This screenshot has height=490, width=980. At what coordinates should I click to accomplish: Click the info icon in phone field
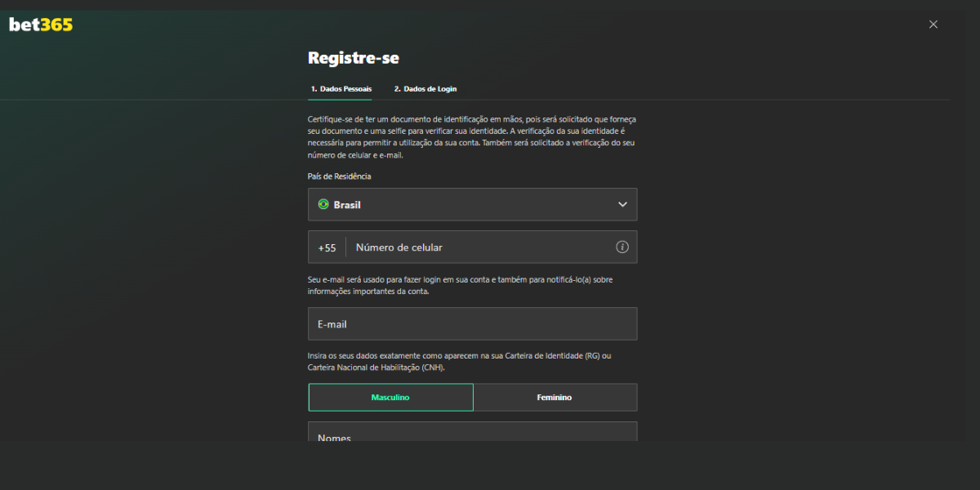point(621,247)
